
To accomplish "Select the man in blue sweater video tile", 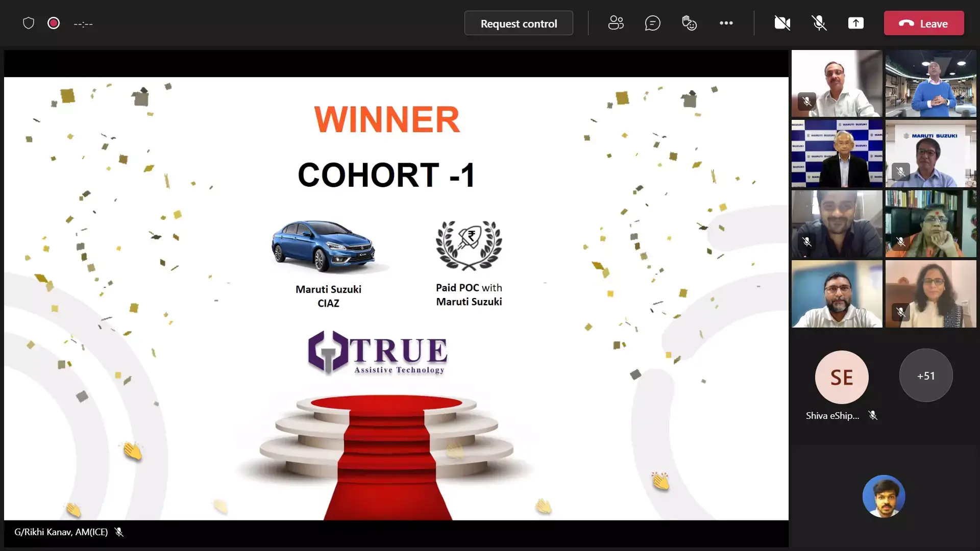I will [x=930, y=84].
